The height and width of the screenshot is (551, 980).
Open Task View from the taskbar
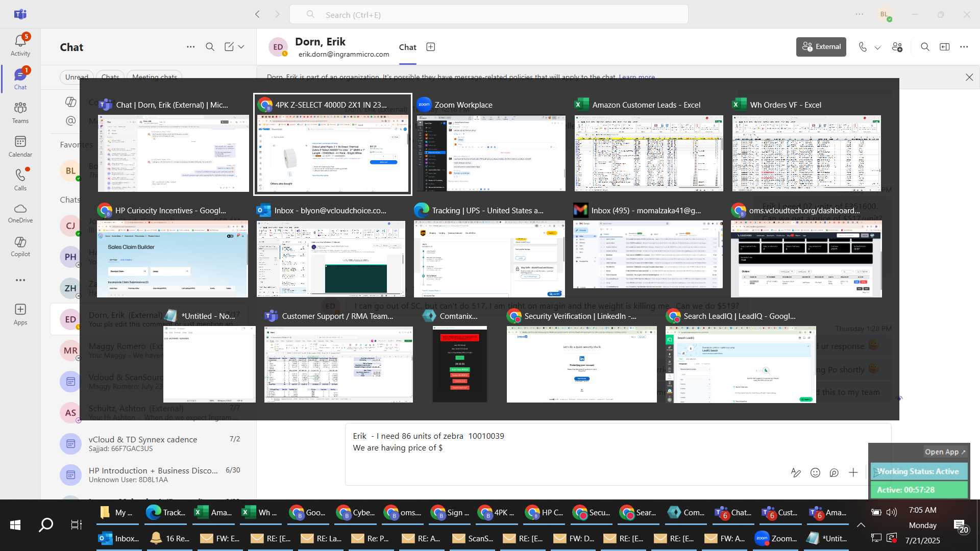[x=76, y=524]
